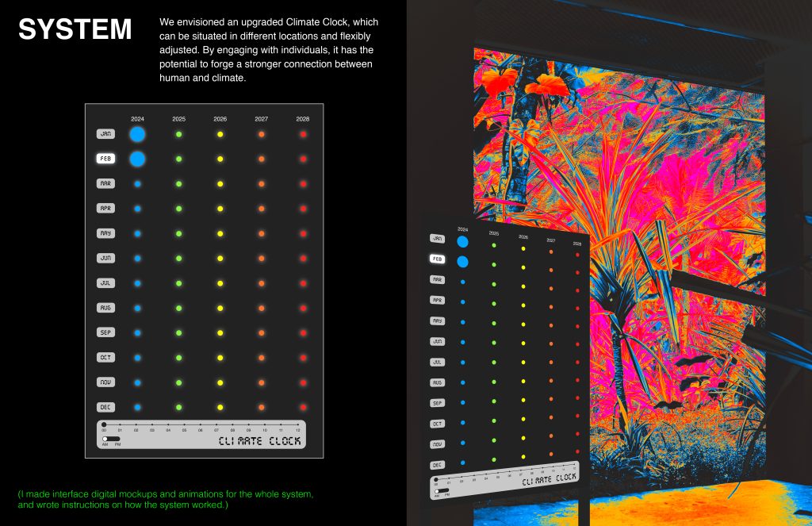Choose the DEC month button on angled mockup

point(437,464)
